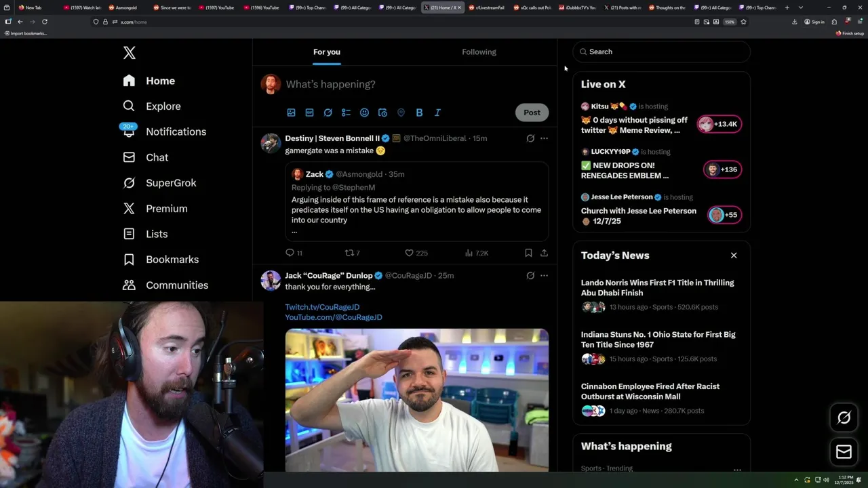
Task: Open Premium in sidebar
Action: point(155,209)
